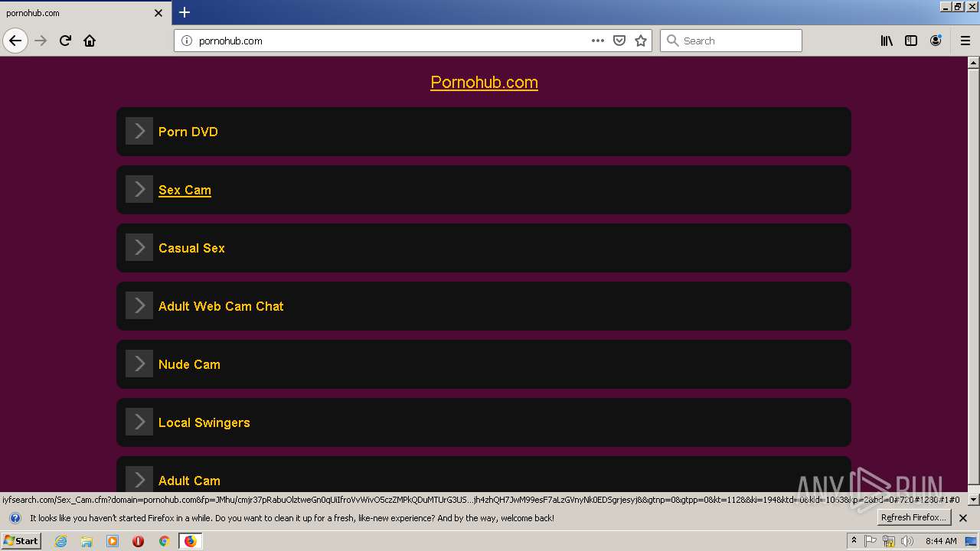Open the Sex Cam link
This screenshot has height=551, width=980.
(185, 190)
